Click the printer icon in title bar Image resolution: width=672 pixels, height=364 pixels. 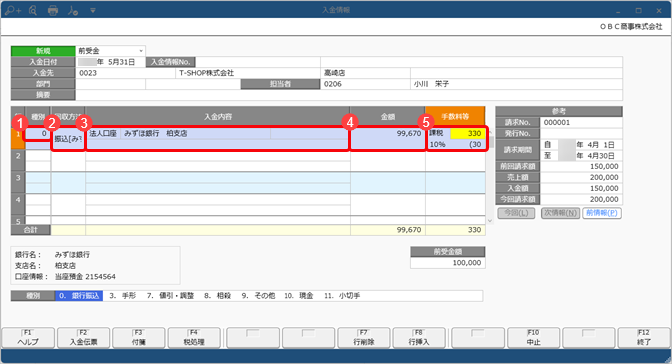[x=53, y=10]
